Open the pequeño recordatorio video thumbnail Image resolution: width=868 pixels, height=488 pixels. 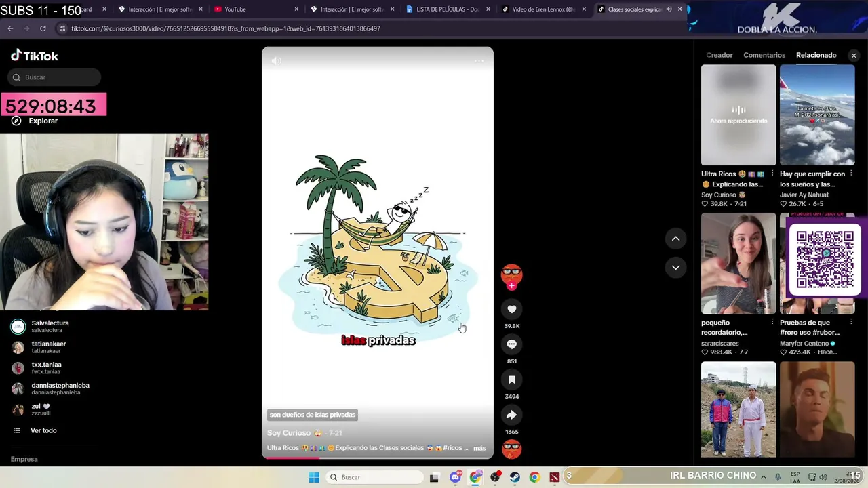738,263
